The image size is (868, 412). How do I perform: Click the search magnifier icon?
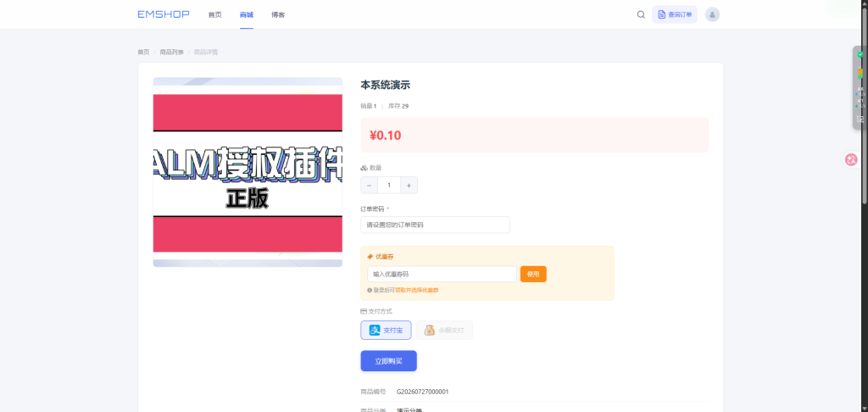641,14
